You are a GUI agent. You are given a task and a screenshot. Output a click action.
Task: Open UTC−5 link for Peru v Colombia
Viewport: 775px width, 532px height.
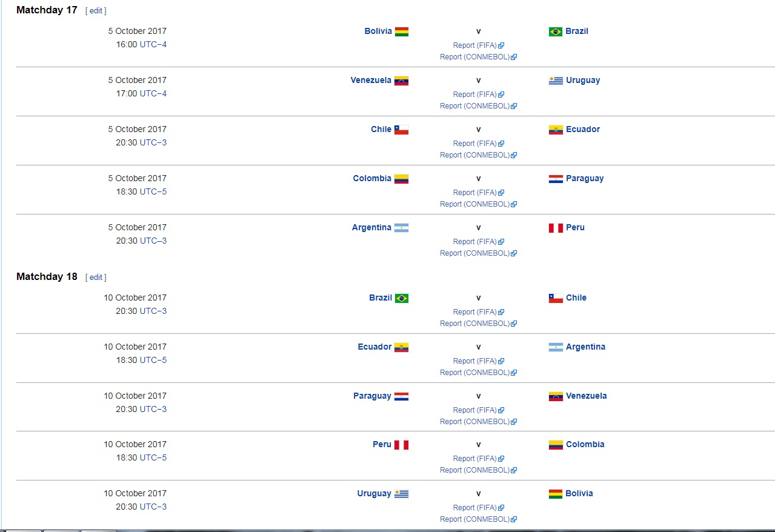pos(153,457)
